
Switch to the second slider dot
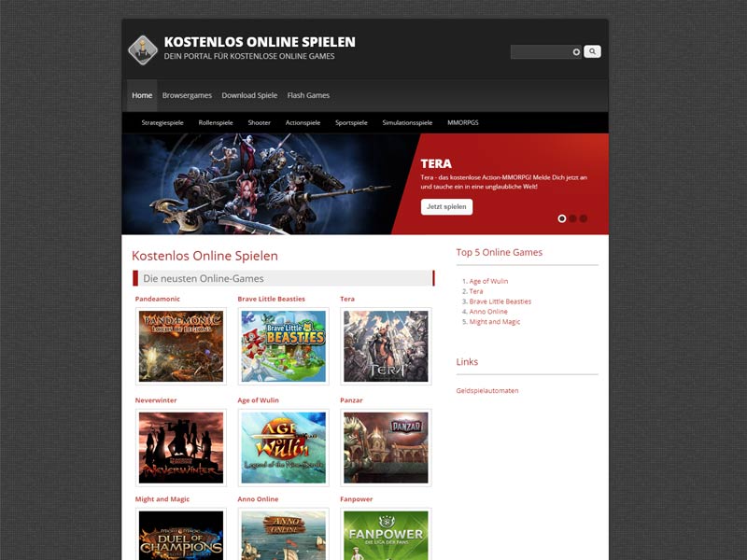pyautogui.click(x=573, y=218)
